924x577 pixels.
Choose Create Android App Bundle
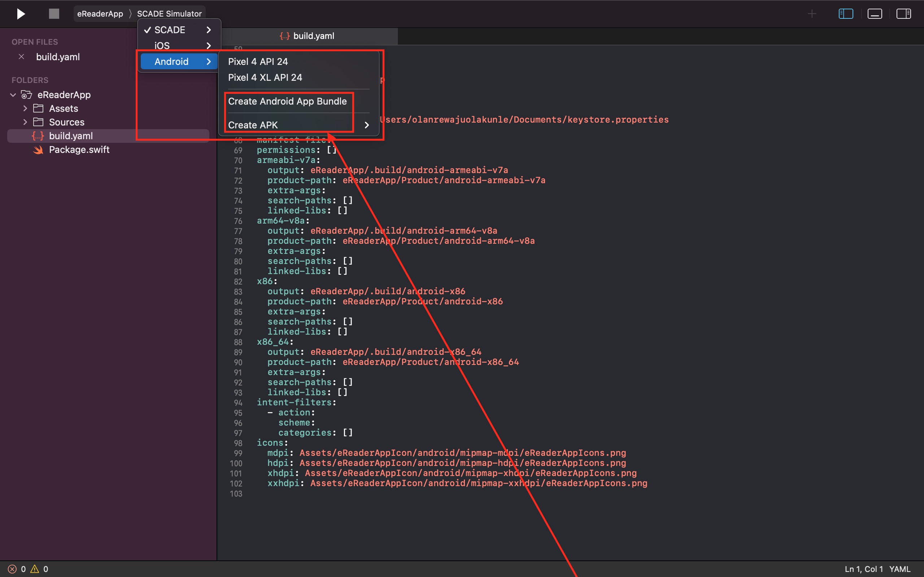(x=287, y=101)
